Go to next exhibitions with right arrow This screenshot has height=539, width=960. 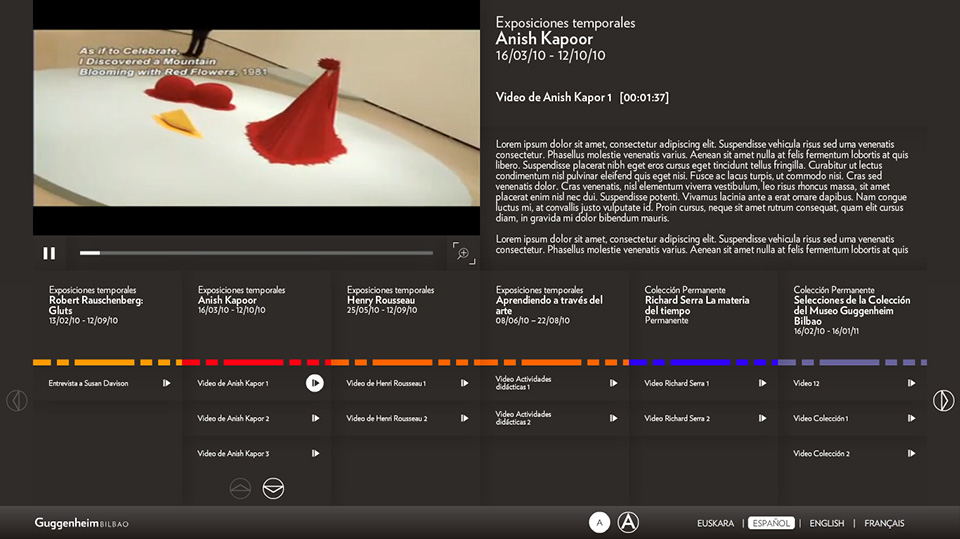point(943,401)
